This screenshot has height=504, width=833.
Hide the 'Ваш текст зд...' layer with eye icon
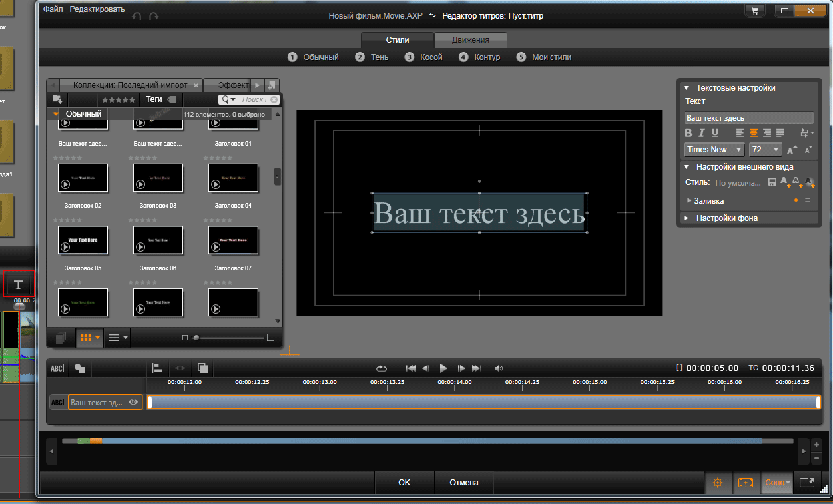(133, 402)
